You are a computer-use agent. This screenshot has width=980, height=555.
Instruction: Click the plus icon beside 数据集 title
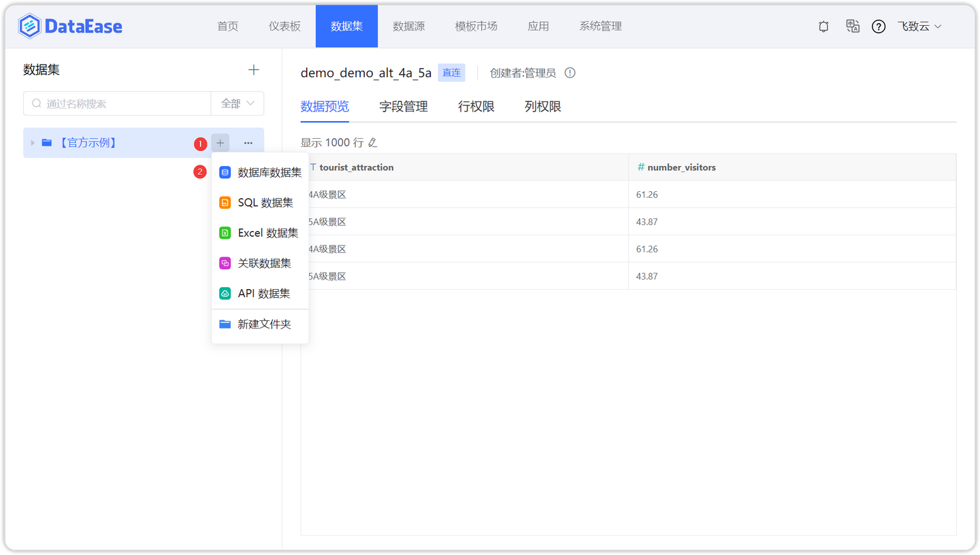pyautogui.click(x=254, y=70)
